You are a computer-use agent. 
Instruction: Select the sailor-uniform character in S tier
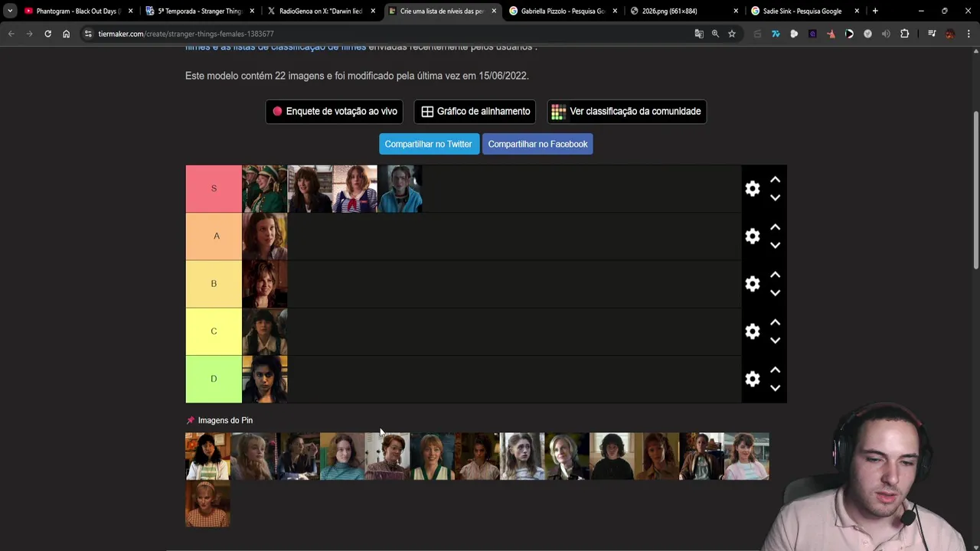coord(354,188)
